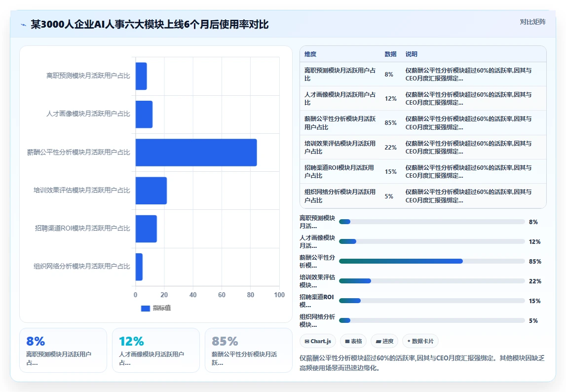566x392 pixels.
Task: Click the 对比矩阵 label in the header
Action: (x=532, y=22)
